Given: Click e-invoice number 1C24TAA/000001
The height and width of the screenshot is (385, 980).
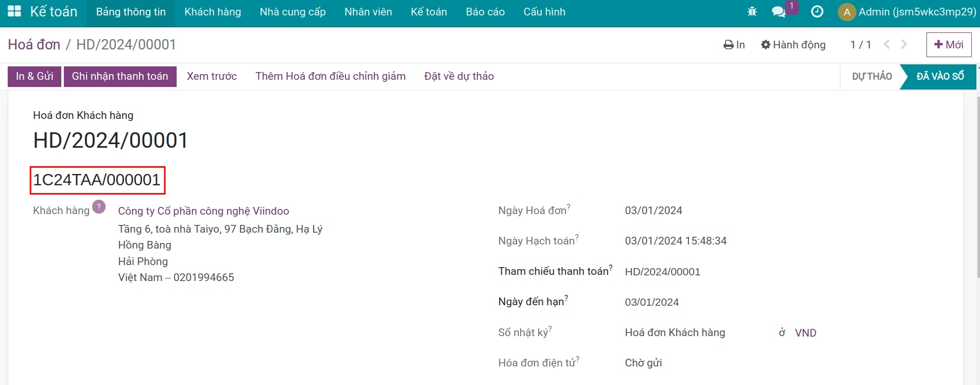Looking at the screenshot, I should coord(97,180).
